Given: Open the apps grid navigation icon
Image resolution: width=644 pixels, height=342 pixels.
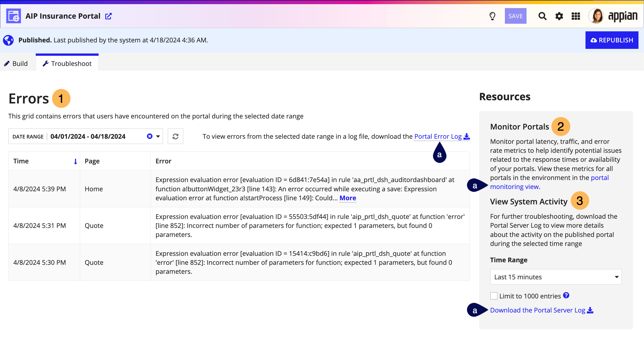Looking at the screenshot, I should (576, 16).
